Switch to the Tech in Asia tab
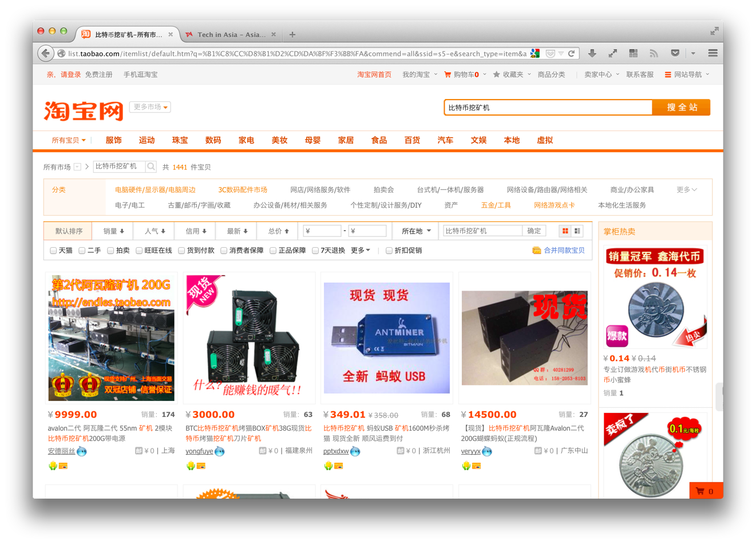The width and height of the screenshot is (756, 544). pyautogui.click(x=231, y=34)
